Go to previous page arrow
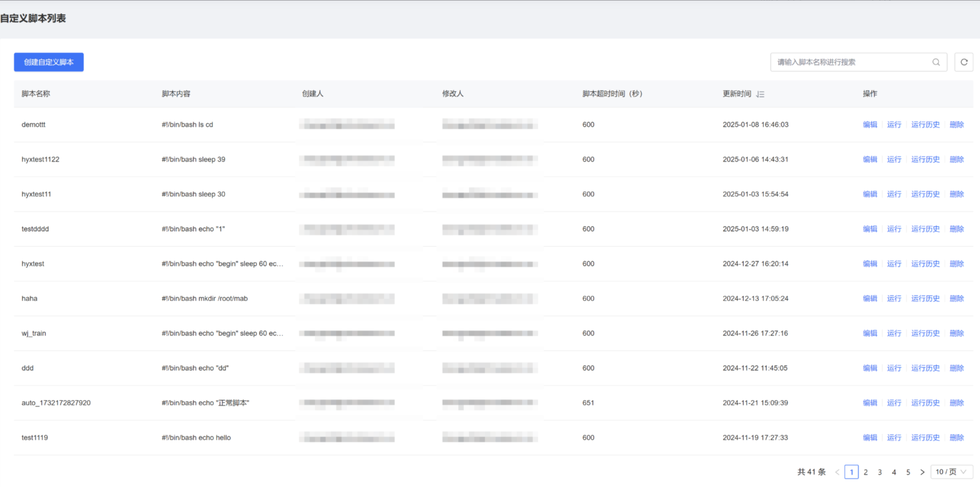 click(x=837, y=472)
